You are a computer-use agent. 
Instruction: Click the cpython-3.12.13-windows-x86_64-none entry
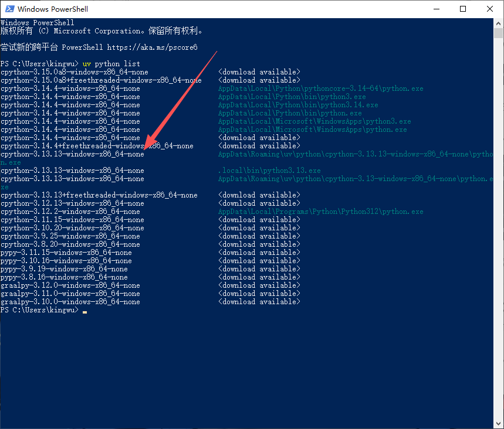72,203
